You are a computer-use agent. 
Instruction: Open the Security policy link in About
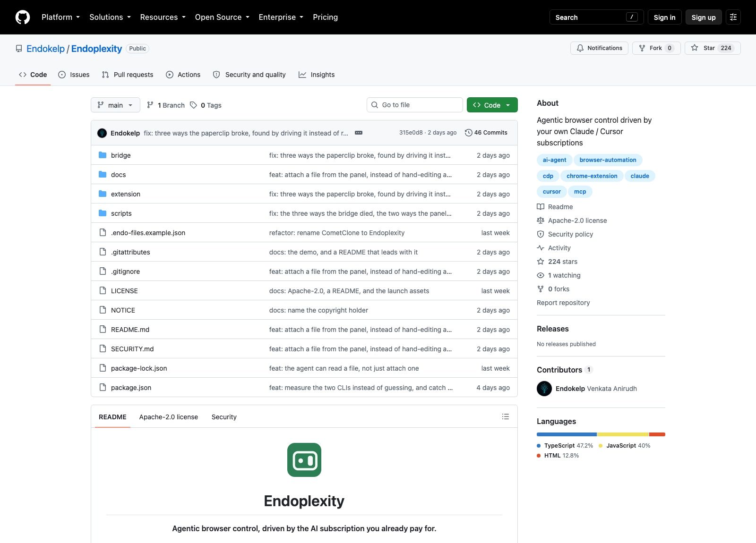(565, 234)
